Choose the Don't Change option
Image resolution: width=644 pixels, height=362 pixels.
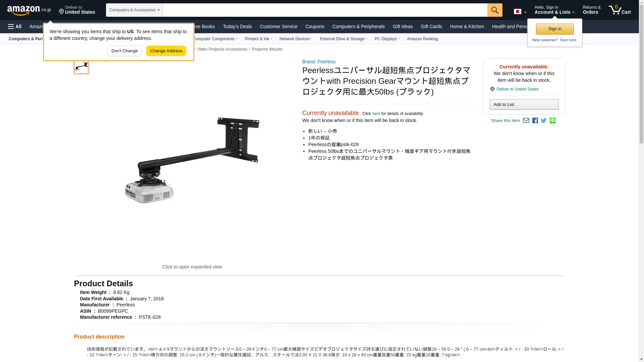click(x=124, y=51)
